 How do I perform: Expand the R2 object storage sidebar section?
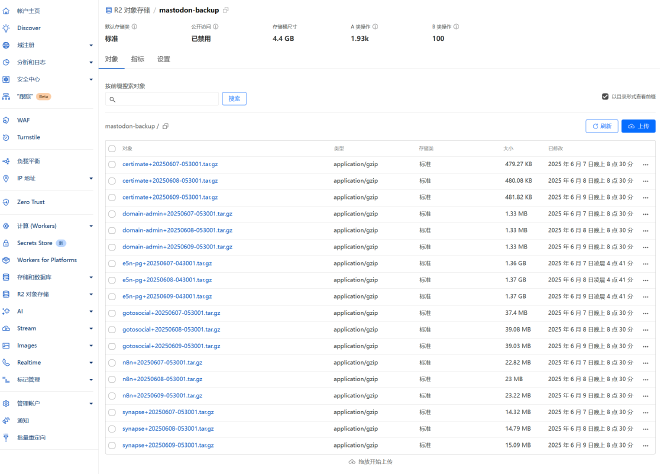pos(91,294)
